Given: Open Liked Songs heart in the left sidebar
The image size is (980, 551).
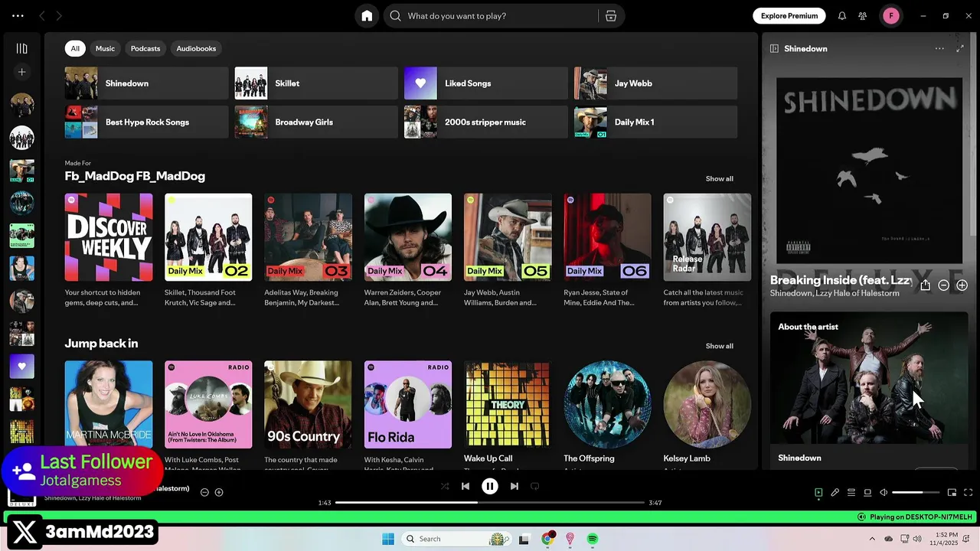Looking at the screenshot, I should [x=21, y=366].
